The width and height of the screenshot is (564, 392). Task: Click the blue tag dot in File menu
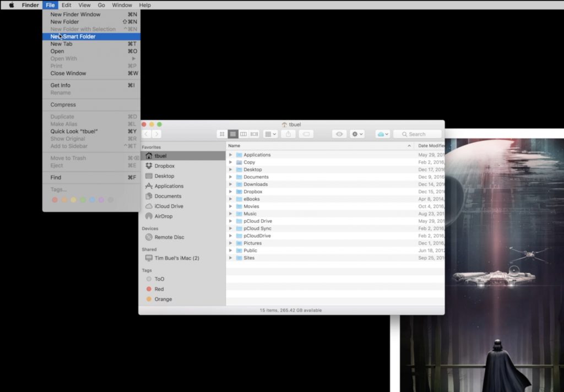[92, 200]
